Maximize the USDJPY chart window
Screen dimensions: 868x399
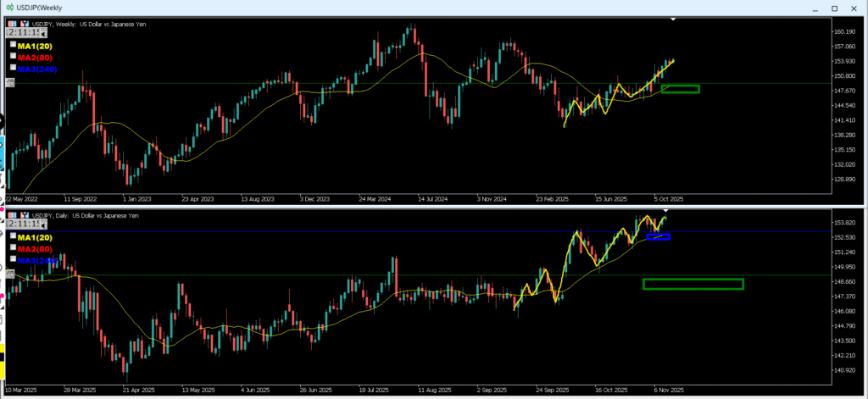click(x=833, y=8)
